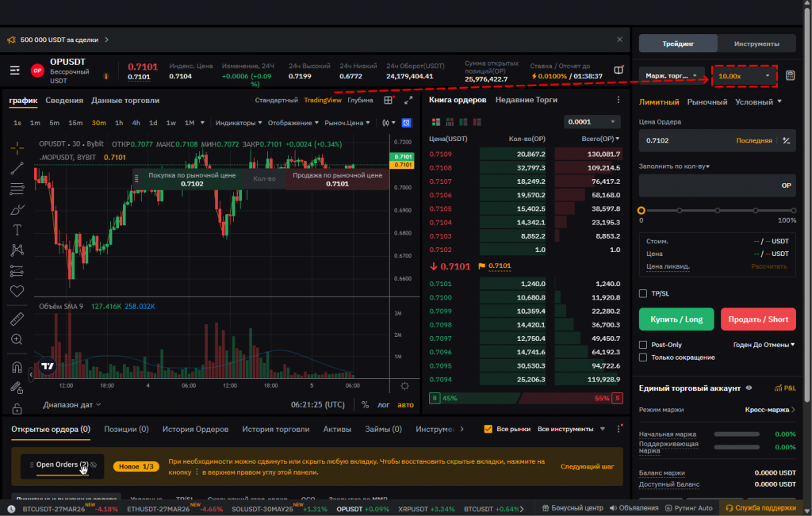This screenshot has width=812, height=516.
Task: Expand chart to fullscreen
Action: click(408, 101)
